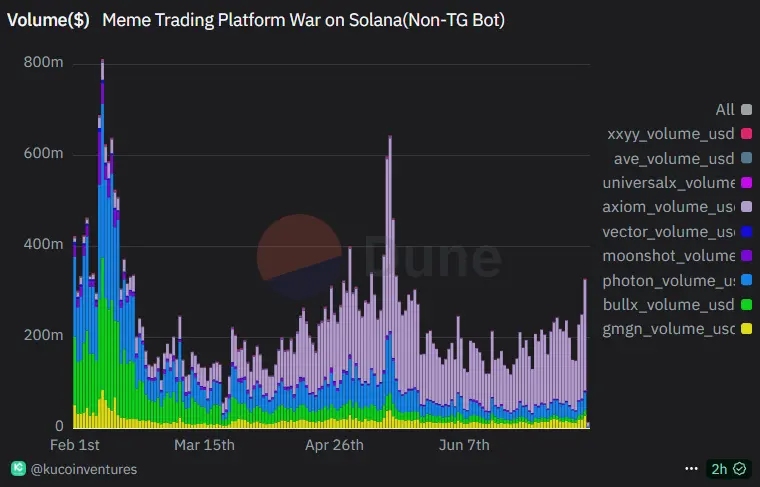Click the 2h refresh status badge
The width and height of the screenshot is (760, 487).
tap(728, 469)
